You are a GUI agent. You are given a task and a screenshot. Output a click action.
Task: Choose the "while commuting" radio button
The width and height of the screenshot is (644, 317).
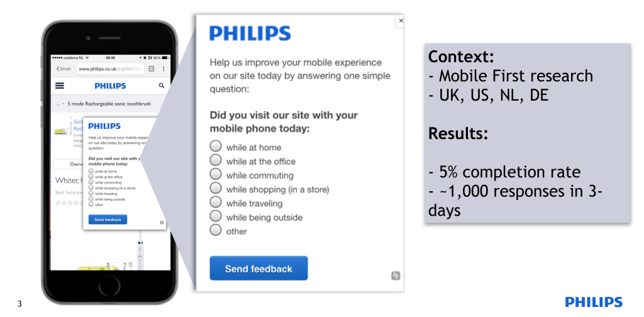click(216, 175)
